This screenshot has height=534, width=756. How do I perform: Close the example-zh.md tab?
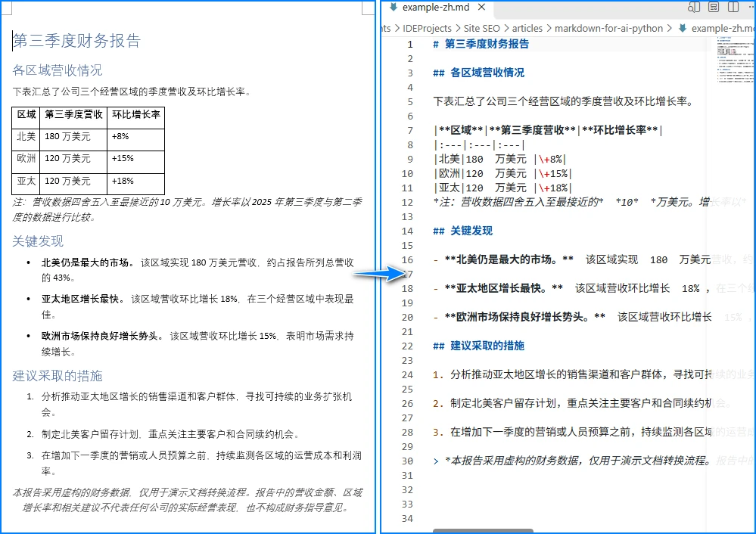pyautogui.click(x=481, y=8)
